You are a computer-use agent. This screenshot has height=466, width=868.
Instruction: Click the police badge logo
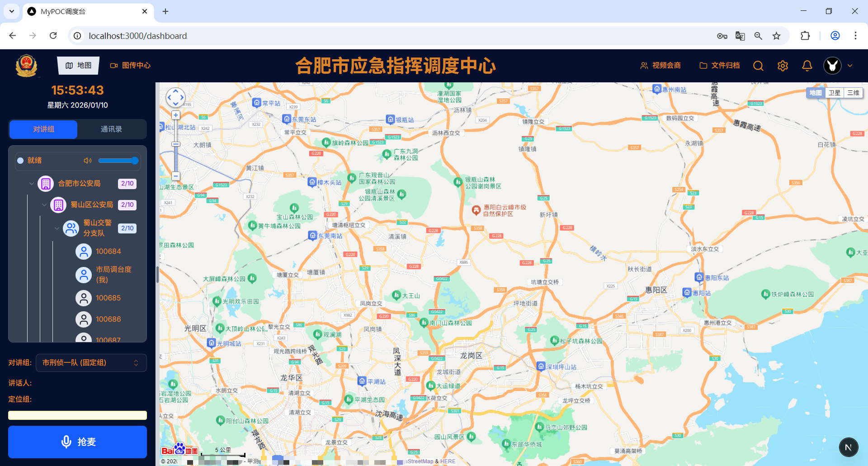pos(26,65)
